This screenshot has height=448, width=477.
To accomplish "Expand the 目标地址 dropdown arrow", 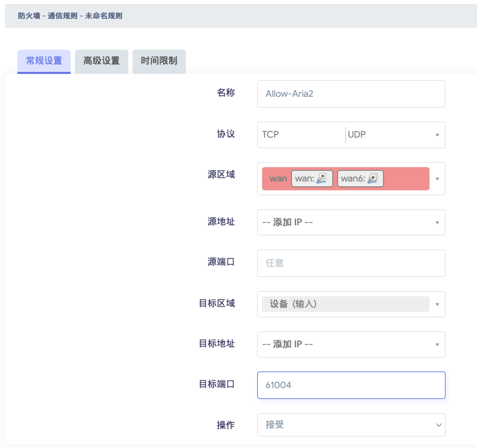I will click(x=437, y=345).
